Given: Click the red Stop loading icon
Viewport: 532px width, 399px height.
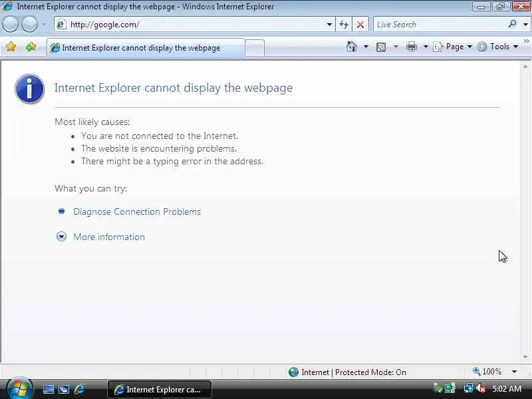Looking at the screenshot, I should point(360,25).
